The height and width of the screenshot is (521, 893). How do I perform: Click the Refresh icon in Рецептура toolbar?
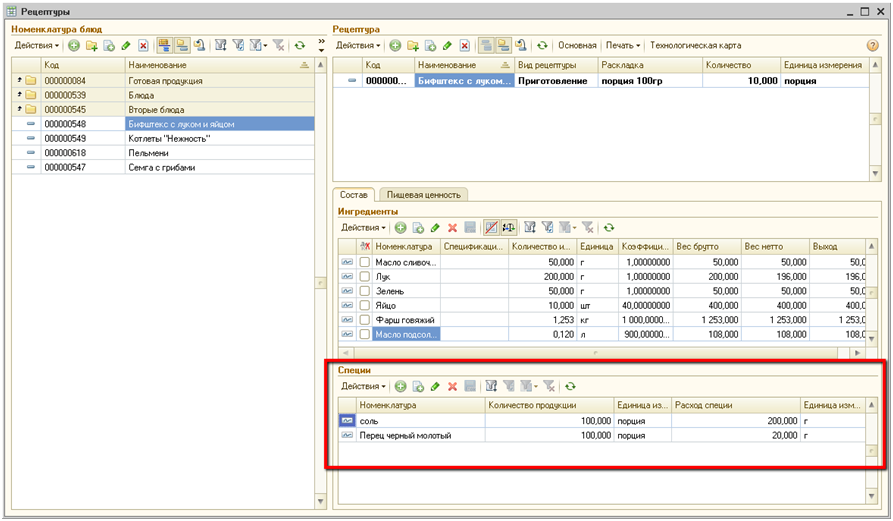tap(543, 46)
